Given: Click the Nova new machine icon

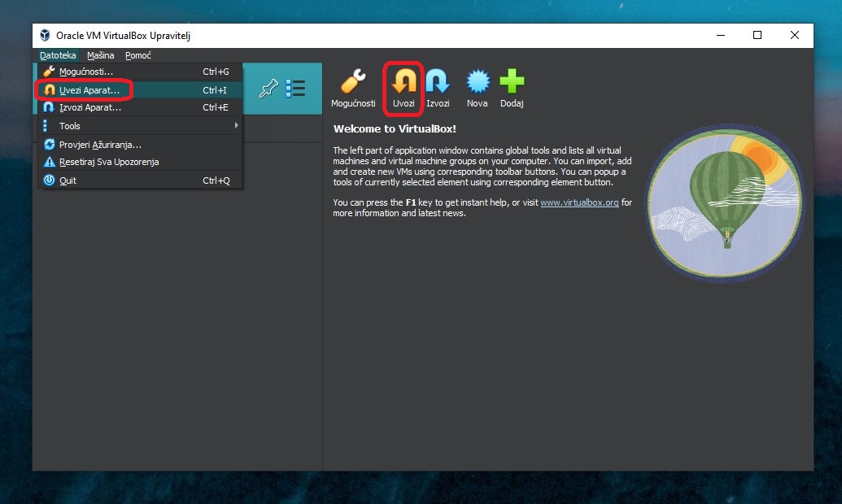Looking at the screenshot, I should [x=478, y=84].
